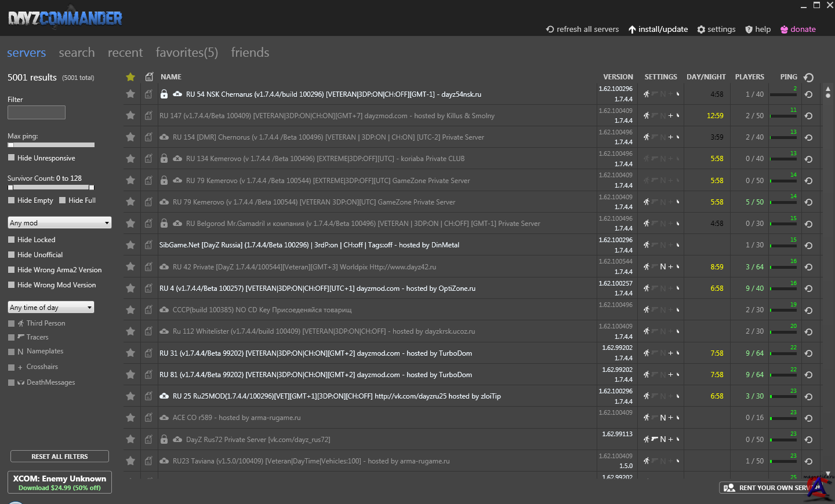Enable Hide Unresponsive checkbox

[x=12, y=158]
